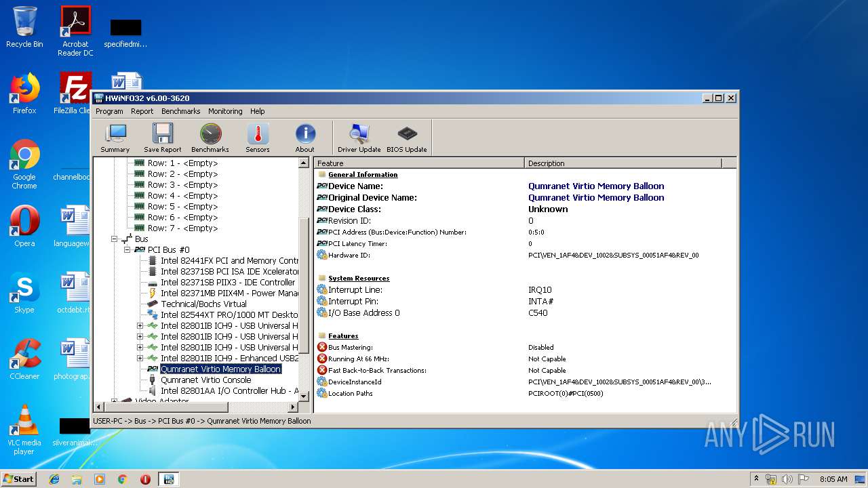Click the Start button
The width and height of the screenshot is (868, 488).
[x=18, y=479]
